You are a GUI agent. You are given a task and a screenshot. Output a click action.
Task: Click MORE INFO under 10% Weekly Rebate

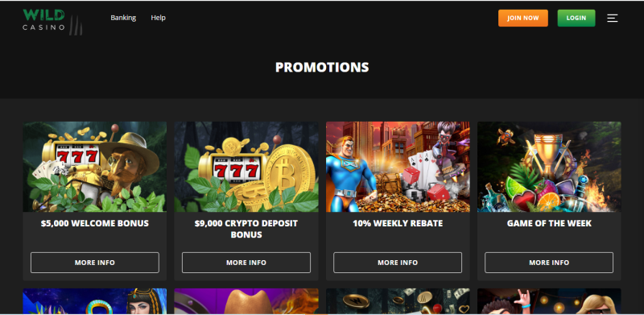398,263
